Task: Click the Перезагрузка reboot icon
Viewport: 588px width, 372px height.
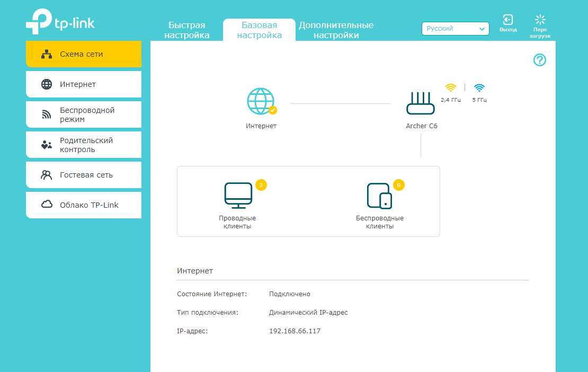Action: (540, 21)
